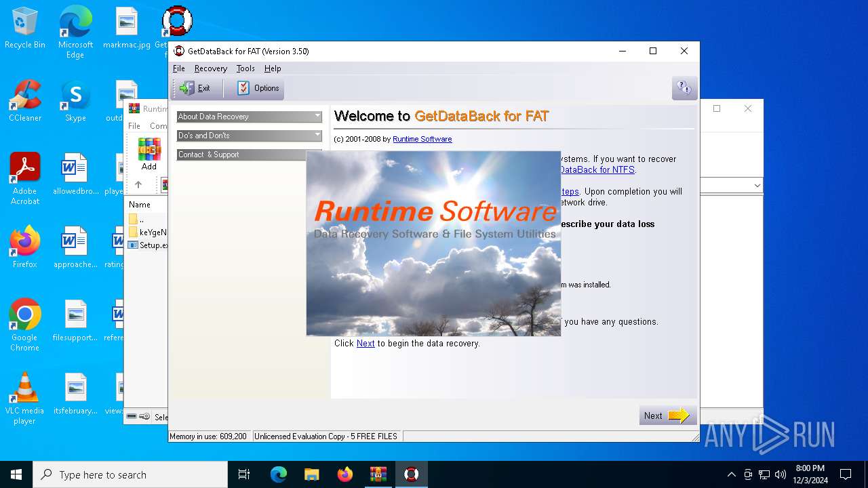Select the filesupport... desktop file
Image resolution: width=868 pixels, height=488 pixels.
pyautogui.click(x=75, y=321)
